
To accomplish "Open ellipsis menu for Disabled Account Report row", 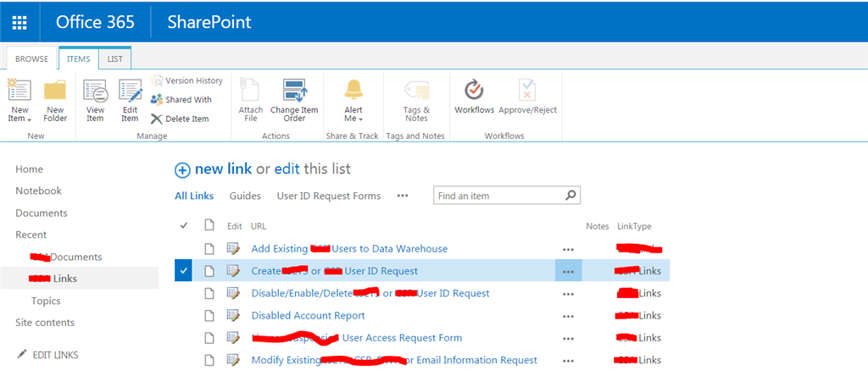I will 568,316.
